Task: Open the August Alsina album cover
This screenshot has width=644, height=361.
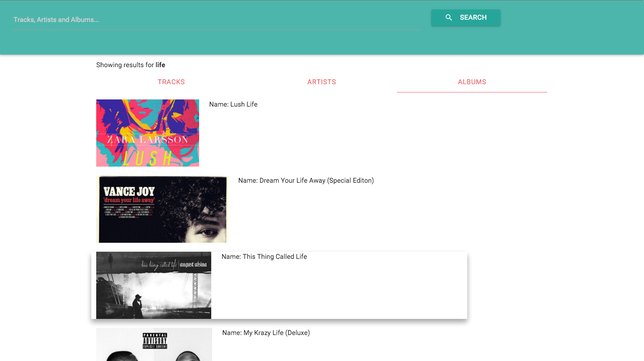Action: [154, 285]
